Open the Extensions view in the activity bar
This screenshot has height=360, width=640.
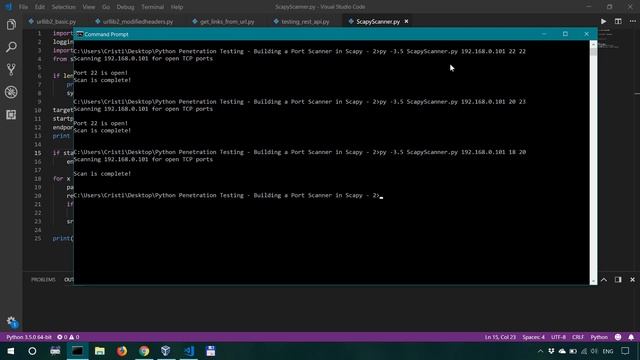pyautogui.click(x=11, y=115)
